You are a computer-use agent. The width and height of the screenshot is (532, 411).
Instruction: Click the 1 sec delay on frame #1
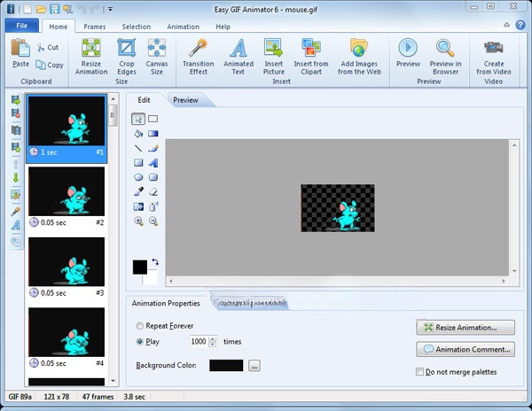coord(49,152)
